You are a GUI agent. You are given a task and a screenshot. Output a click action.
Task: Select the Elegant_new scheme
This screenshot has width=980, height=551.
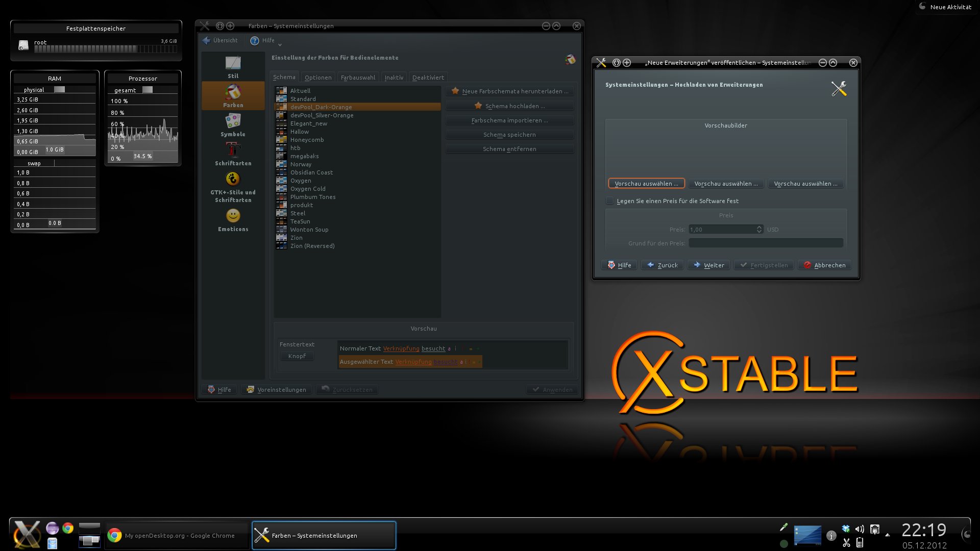pos(357,123)
